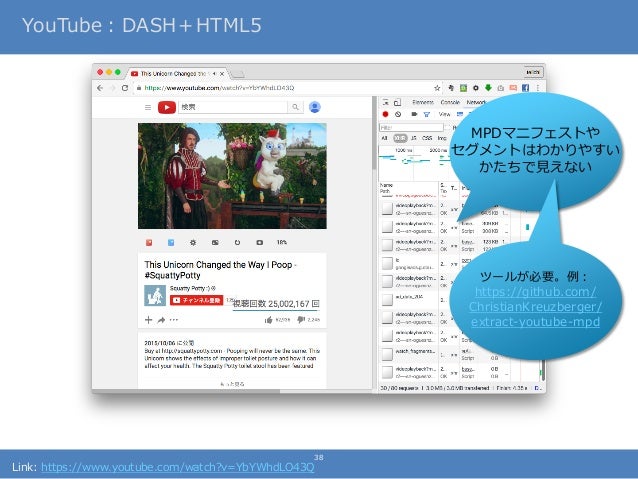Open the YouTube hamburger guide menu
This screenshot has width=638, height=479.
click(x=148, y=107)
